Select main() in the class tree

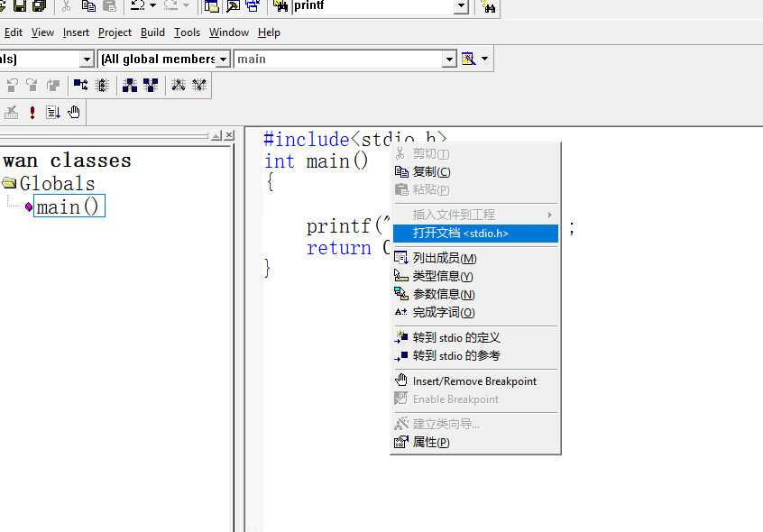(69, 206)
